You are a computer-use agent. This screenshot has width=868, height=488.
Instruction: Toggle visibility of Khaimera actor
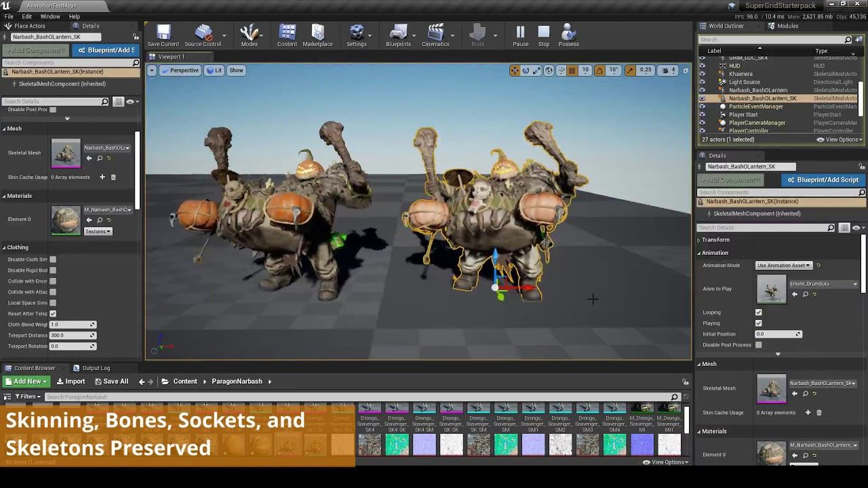point(702,74)
